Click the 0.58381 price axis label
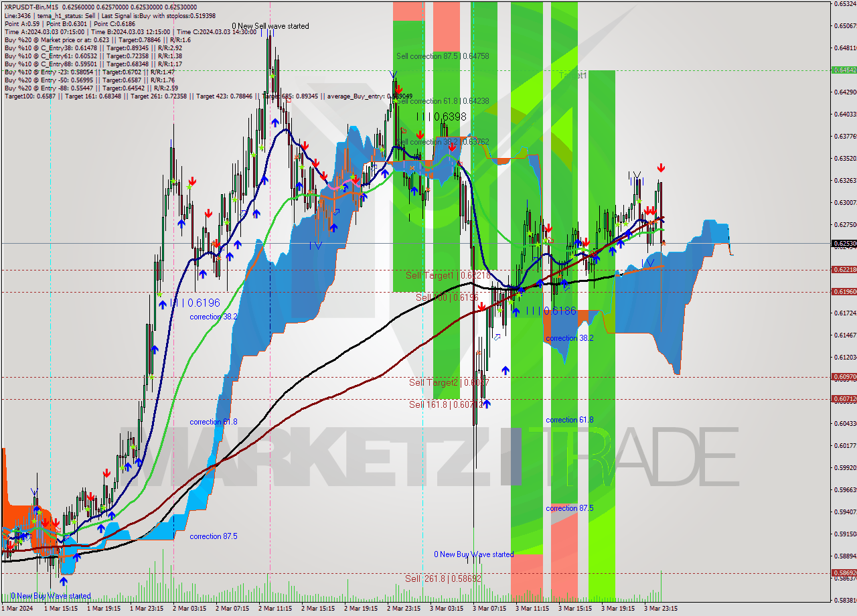857x616 pixels. (845, 600)
